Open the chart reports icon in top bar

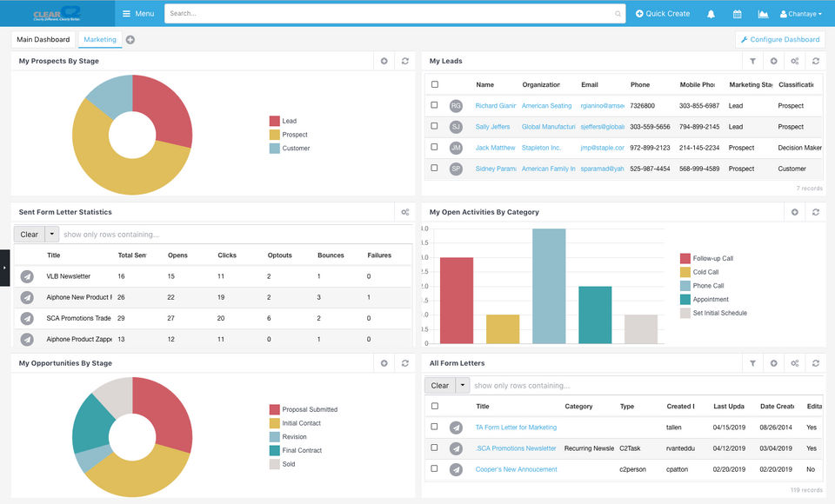click(x=763, y=14)
